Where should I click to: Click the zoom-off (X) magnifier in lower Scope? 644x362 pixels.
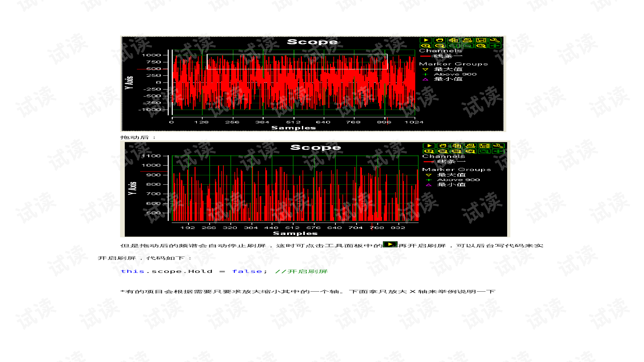[x=457, y=152]
